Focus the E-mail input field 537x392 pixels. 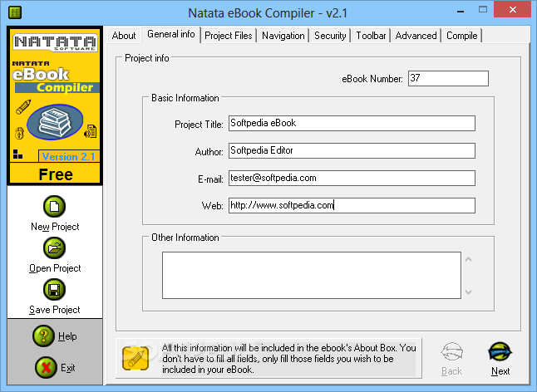[x=352, y=178]
